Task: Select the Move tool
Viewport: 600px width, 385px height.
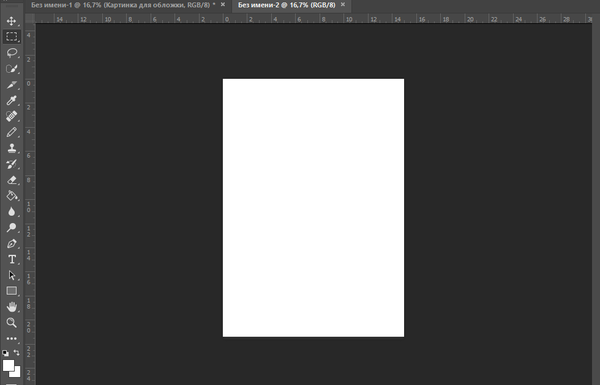Action: (11, 21)
